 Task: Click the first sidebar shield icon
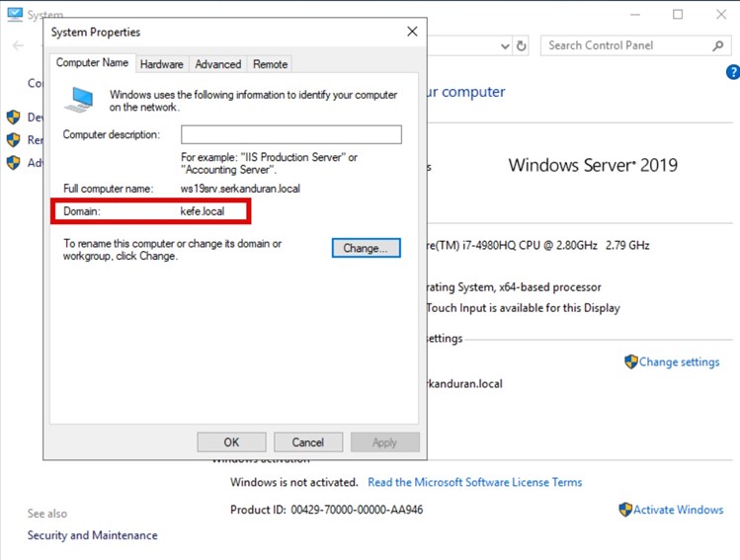(14, 117)
